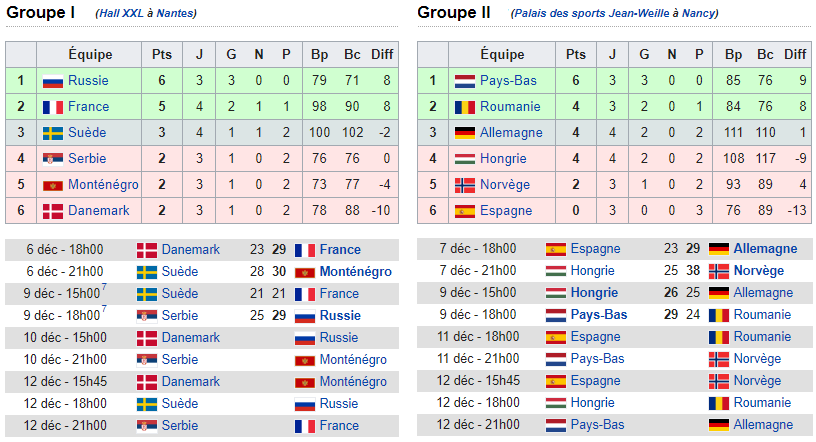
Task: Click the Russia flag in Groupe I standings
Action: pyautogui.click(x=53, y=81)
